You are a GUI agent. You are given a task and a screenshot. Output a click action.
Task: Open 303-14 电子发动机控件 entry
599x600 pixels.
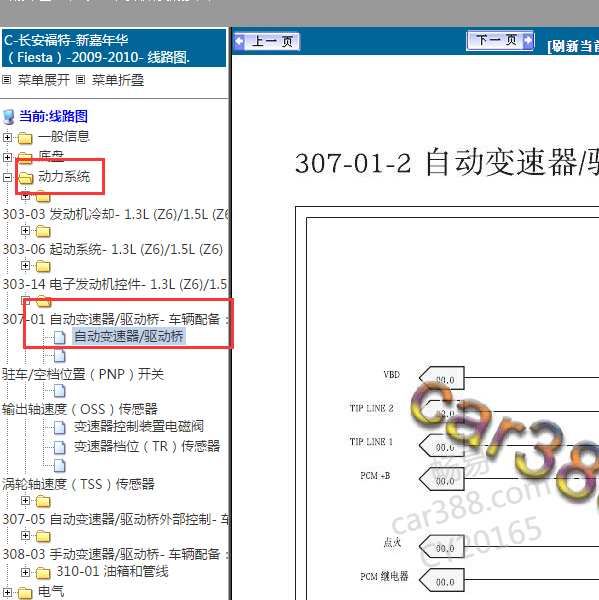click(115, 284)
